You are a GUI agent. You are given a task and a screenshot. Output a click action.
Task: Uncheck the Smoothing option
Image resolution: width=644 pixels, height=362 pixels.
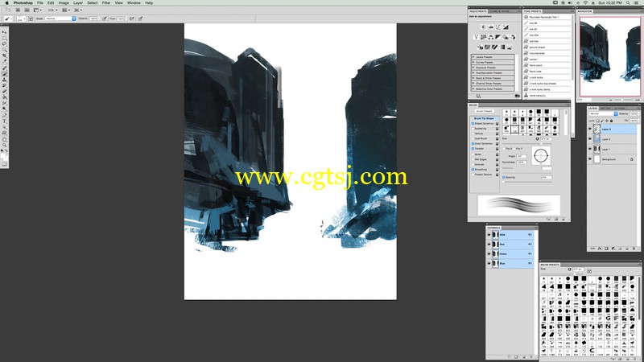[473, 170]
